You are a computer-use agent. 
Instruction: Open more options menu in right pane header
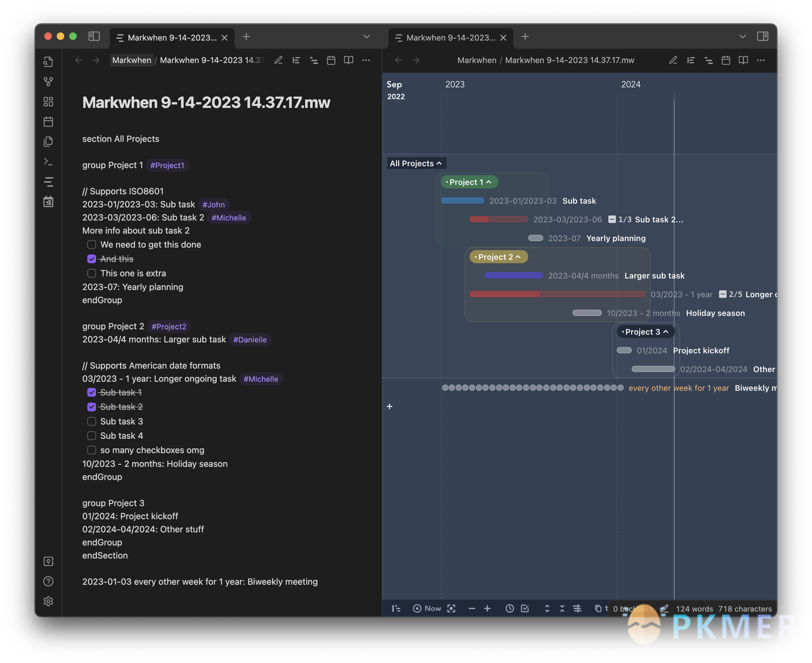coord(761,60)
